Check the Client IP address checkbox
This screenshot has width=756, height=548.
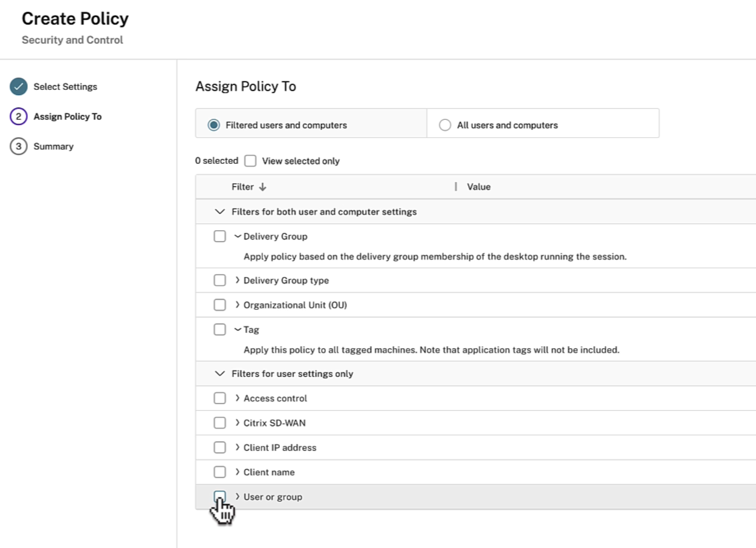(220, 447)
